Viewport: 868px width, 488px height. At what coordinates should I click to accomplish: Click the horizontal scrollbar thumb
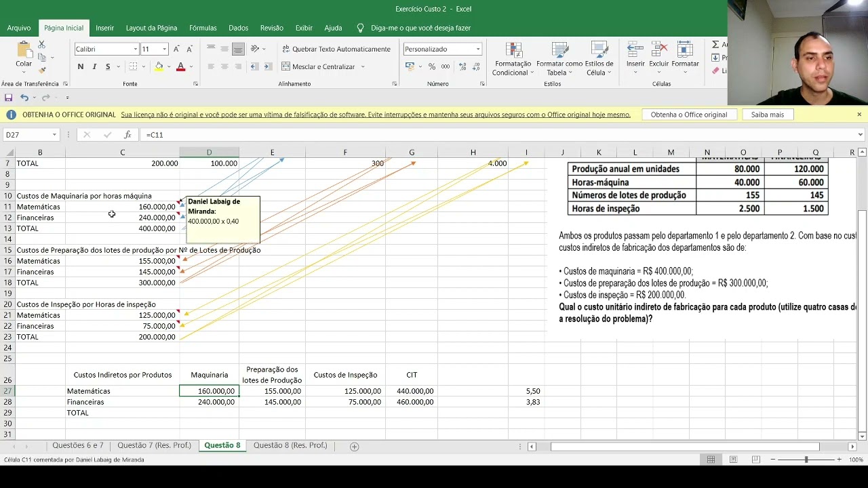(x=685, y=447)
